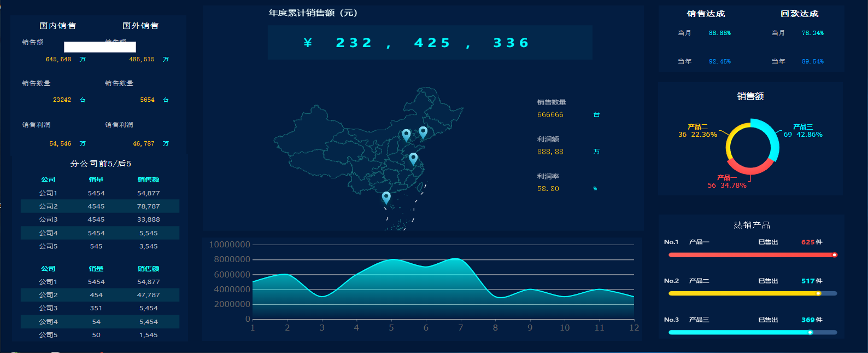This screenshot has width=868, height=353.
Task: Click the donut label 56 34.78%
Action: point(727,186)
